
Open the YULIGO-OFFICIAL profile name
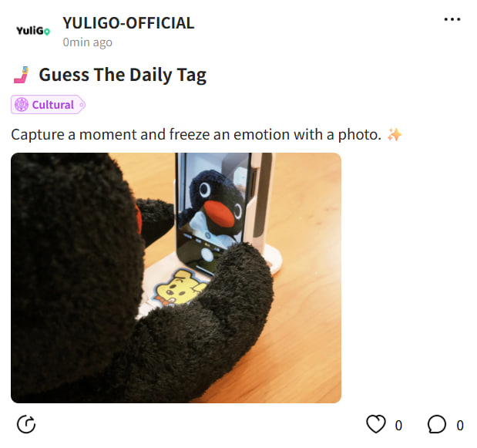coord(129,23)
